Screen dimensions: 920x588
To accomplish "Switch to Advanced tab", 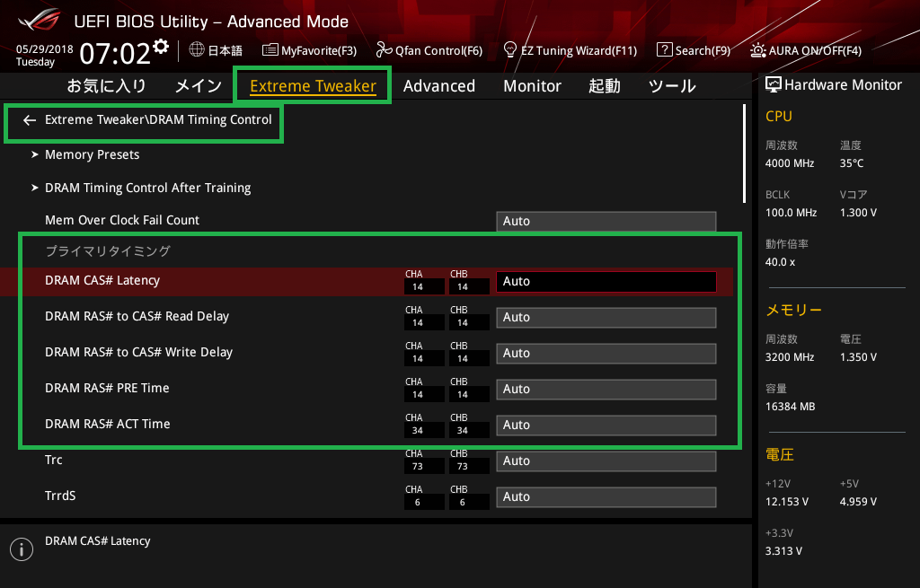I will tap(438, 85).
